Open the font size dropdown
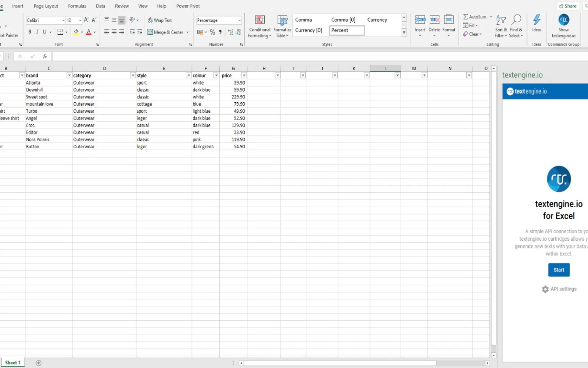The width and height of the screenshot is (588, 368). tap(80, 20)
